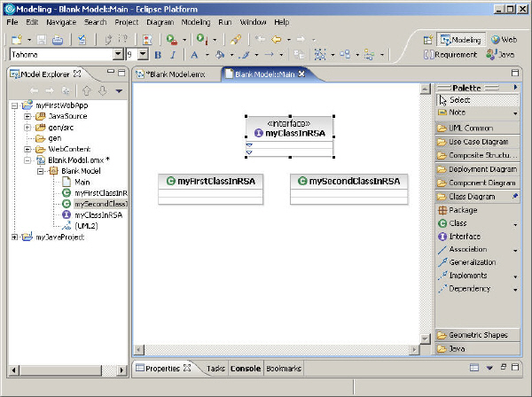Switch to the Java perspective

pos(500,55)
